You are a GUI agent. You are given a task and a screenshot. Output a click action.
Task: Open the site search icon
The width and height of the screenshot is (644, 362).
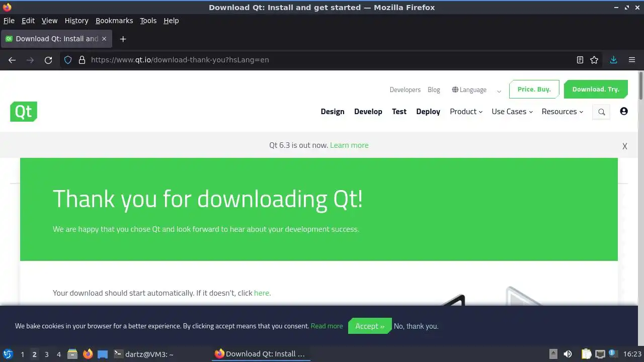[x=601, y=112]
